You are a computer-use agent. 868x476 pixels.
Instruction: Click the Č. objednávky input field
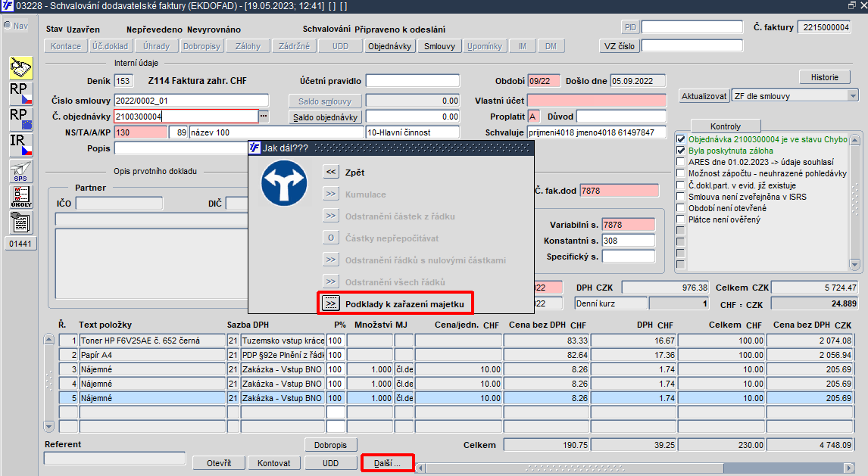[x=186, y=116]
